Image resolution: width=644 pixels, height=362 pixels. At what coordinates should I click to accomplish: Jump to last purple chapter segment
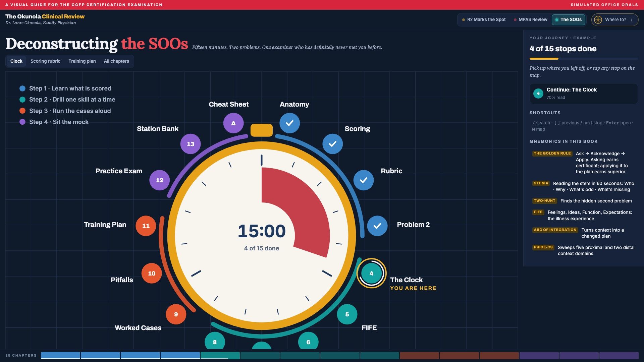pyautogui.click(x=619, y=356)
